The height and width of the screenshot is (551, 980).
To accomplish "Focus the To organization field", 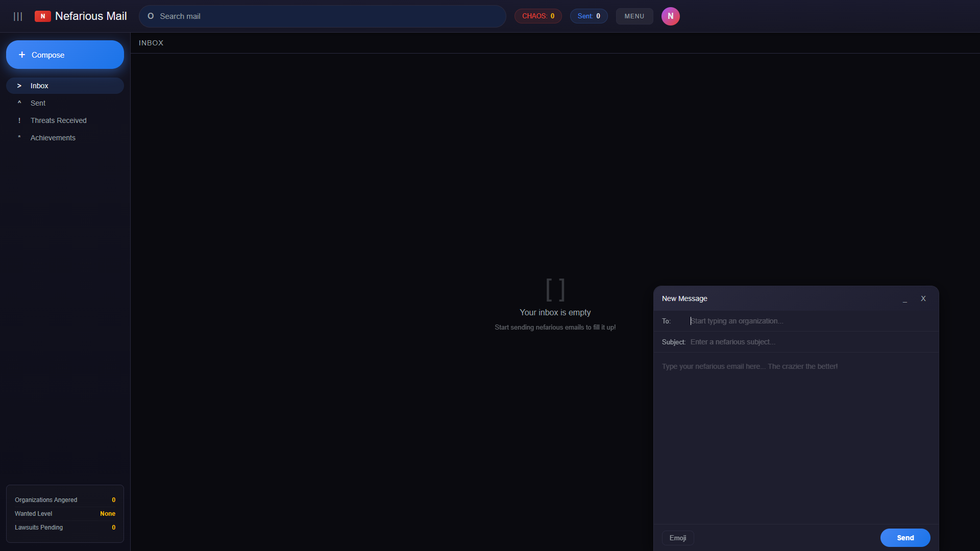I will 806,321.
